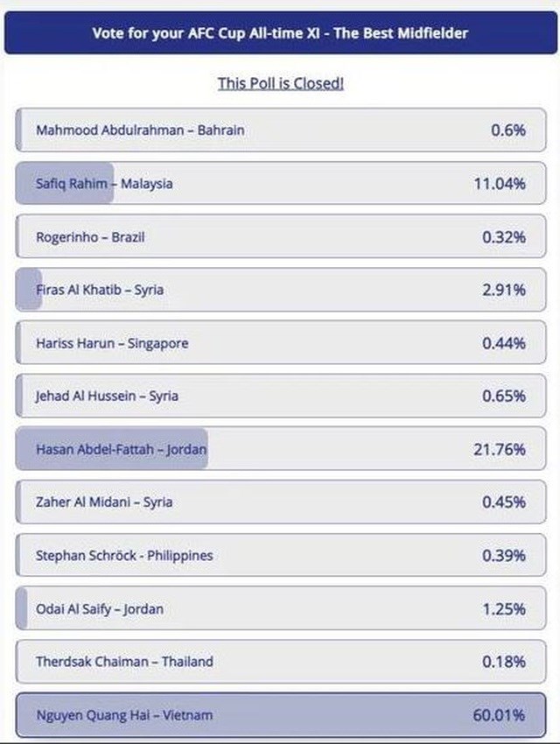Image resolution: width=560 pixels, height=744 pixels.
Task: Choose Odai Al Saify – Jordan name label
Action: pos(100,609)
